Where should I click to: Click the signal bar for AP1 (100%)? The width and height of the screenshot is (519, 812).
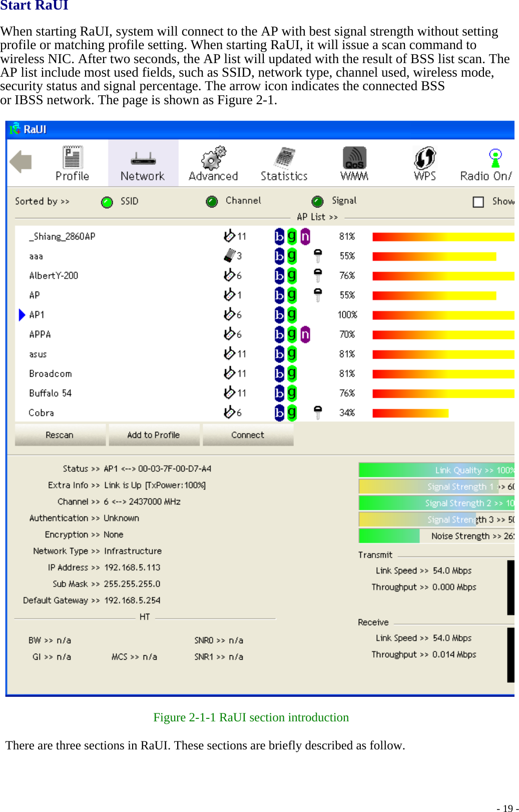click(443, 315)
